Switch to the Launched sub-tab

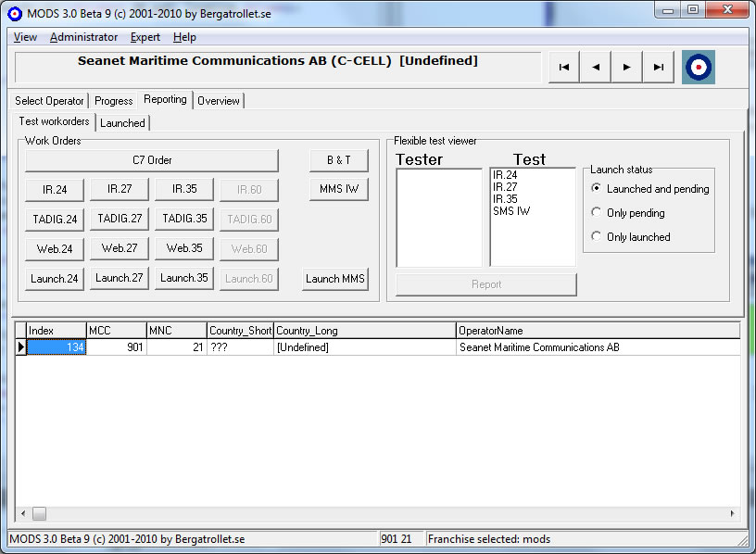click(x=122, y=122)
